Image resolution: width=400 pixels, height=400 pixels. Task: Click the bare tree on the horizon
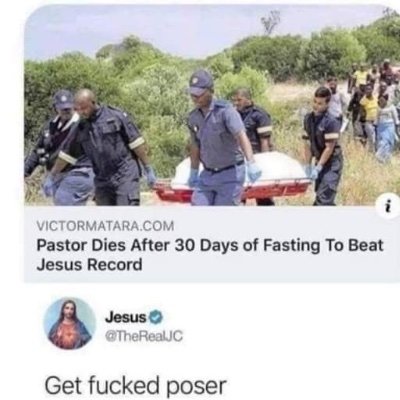coord(271,22)
